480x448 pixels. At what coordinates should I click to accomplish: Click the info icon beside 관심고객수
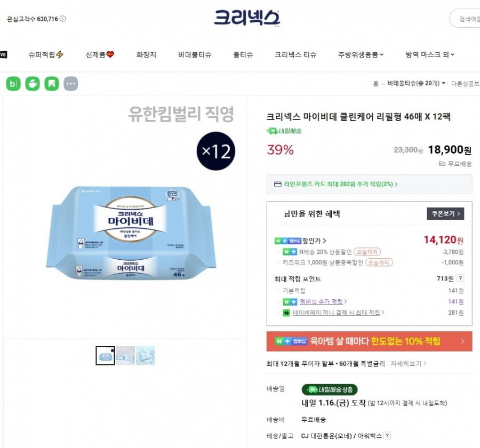point(63,19)
